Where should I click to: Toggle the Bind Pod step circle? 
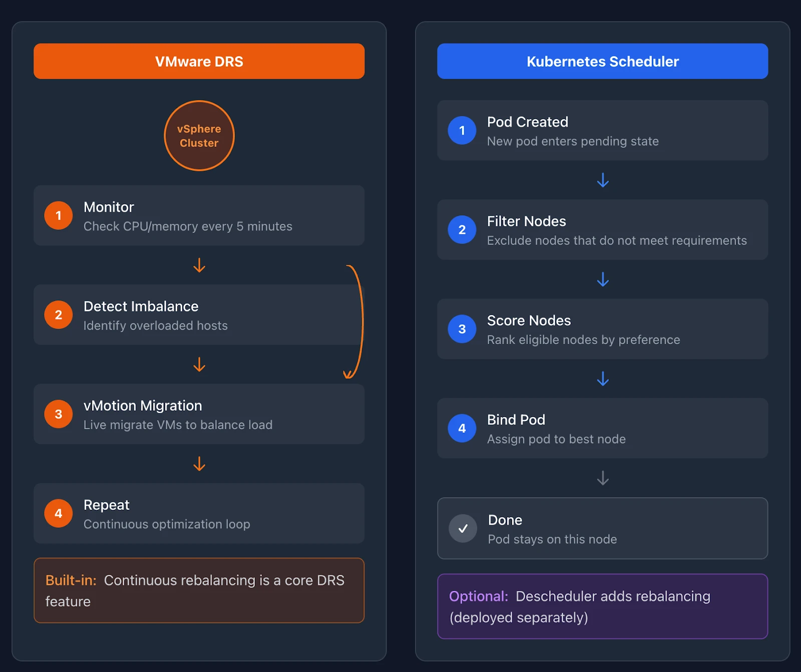(x=462, y=428)
